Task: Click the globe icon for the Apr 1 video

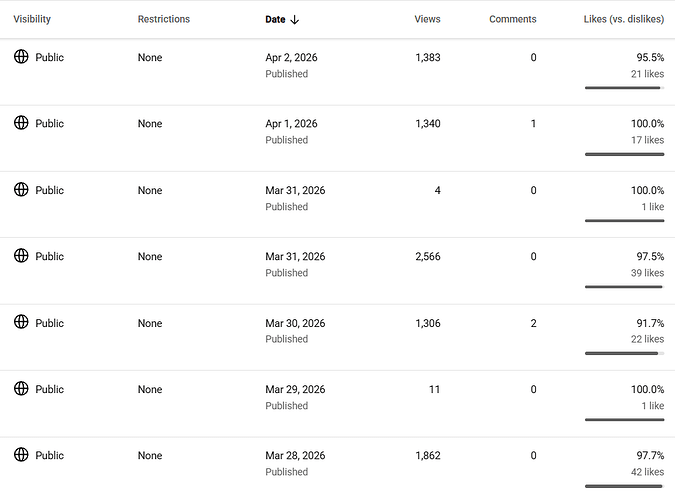Action: tap(21, 123)
